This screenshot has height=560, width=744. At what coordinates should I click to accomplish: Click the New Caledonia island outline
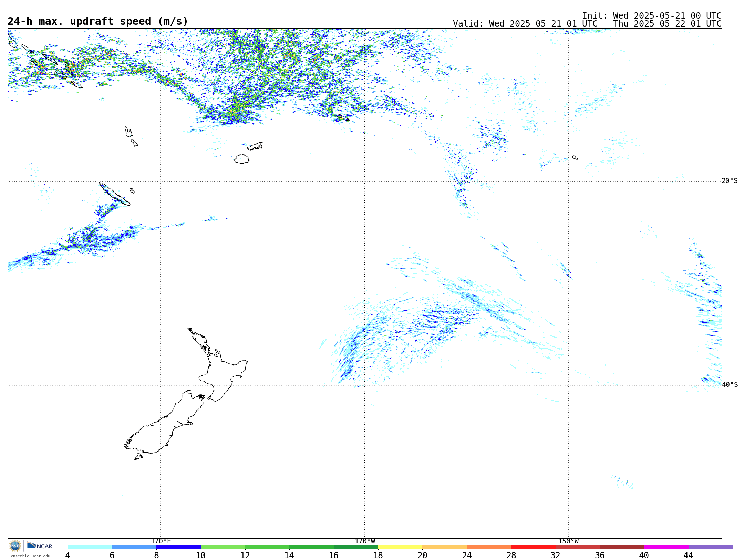(115, 195)
